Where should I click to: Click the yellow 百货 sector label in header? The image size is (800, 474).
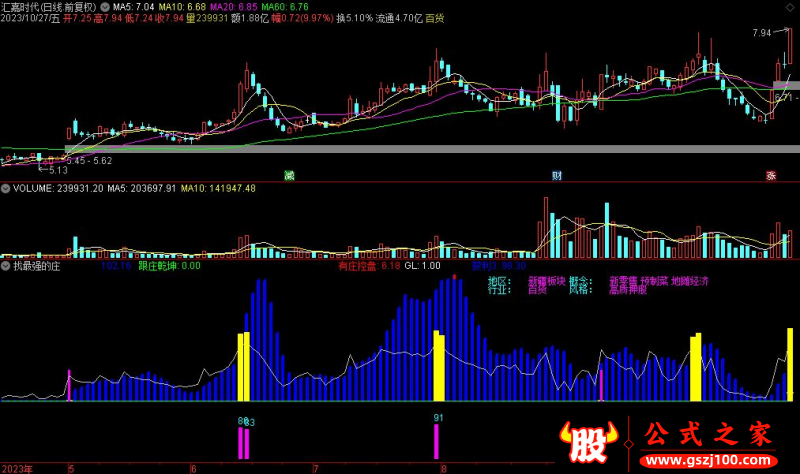(x=435, y=19)
